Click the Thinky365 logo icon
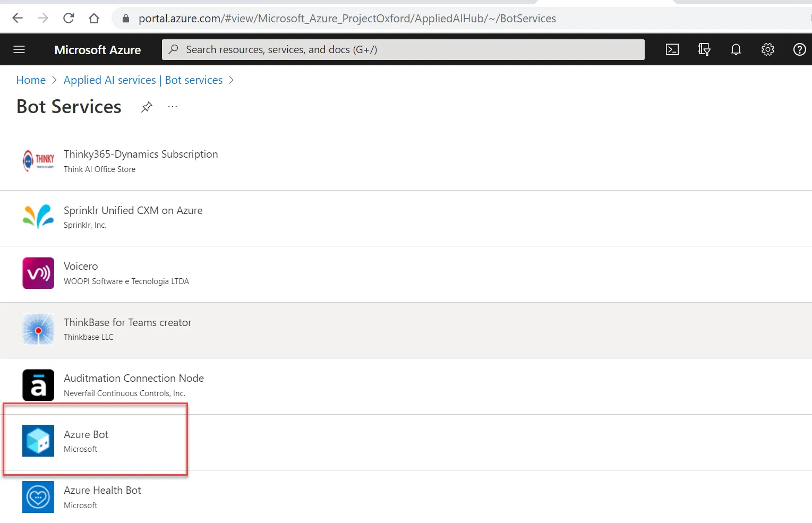 [38, 161]
